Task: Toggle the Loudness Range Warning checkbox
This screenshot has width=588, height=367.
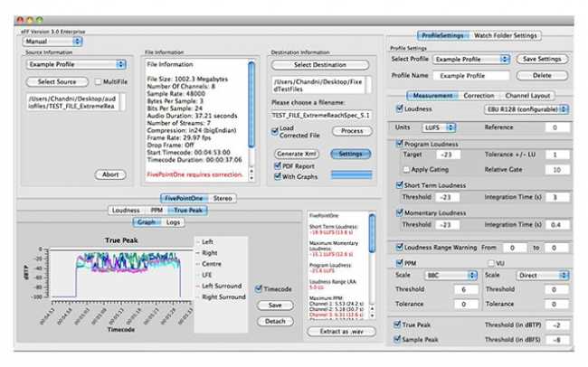Action: [399, 247]
